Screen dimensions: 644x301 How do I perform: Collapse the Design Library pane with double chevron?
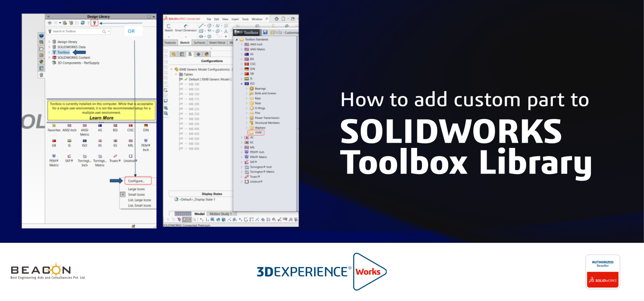click(48, 16)
